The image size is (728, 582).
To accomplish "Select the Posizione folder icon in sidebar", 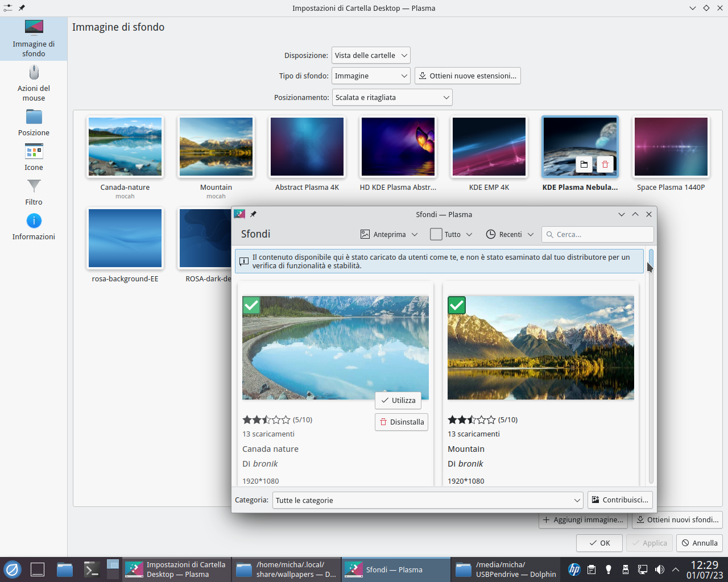I will click(x=34, y=117).
